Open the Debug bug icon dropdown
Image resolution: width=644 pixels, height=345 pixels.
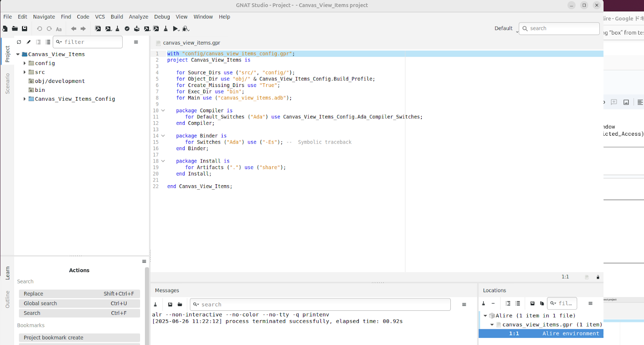(x=186, y=29)
